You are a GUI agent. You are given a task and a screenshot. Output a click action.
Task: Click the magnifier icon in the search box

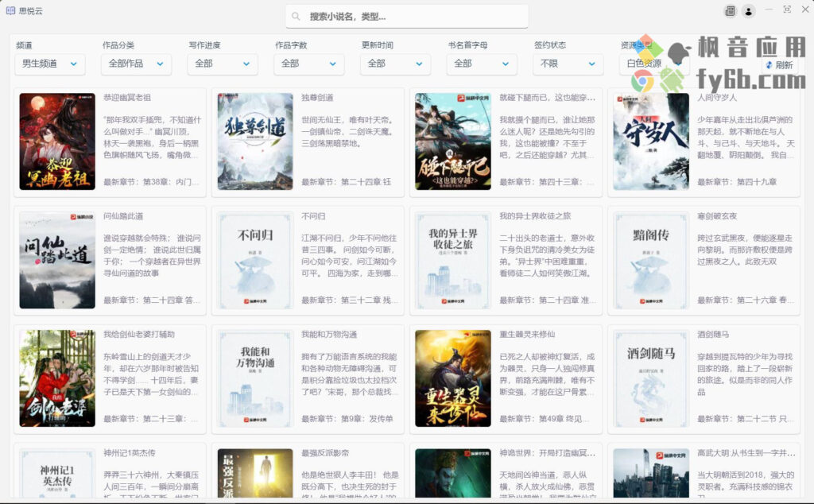click(296, 17)
